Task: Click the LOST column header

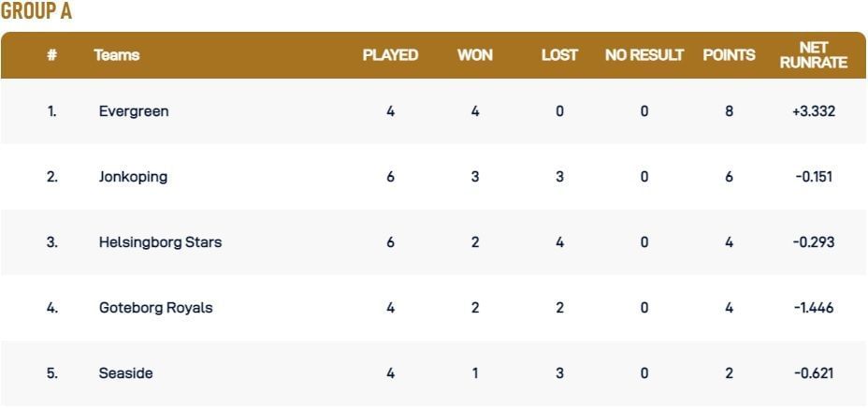Action: pyautogui.click(x=559, y=55)
